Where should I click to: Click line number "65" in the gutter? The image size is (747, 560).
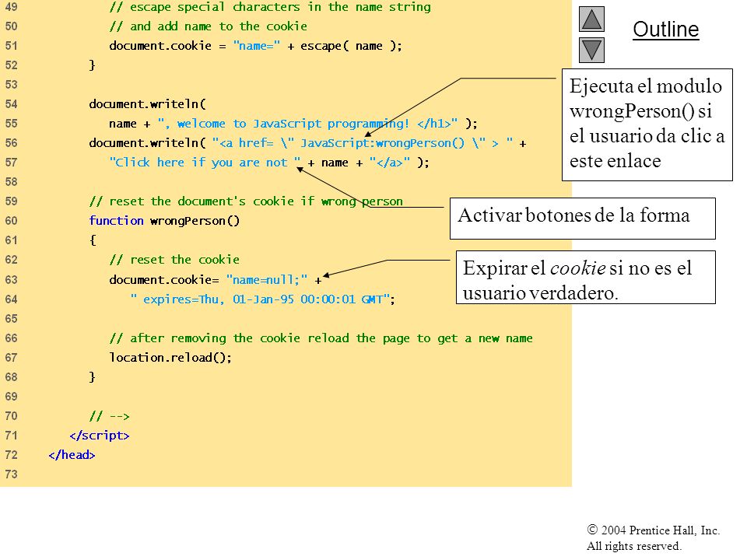pos(11,319)
